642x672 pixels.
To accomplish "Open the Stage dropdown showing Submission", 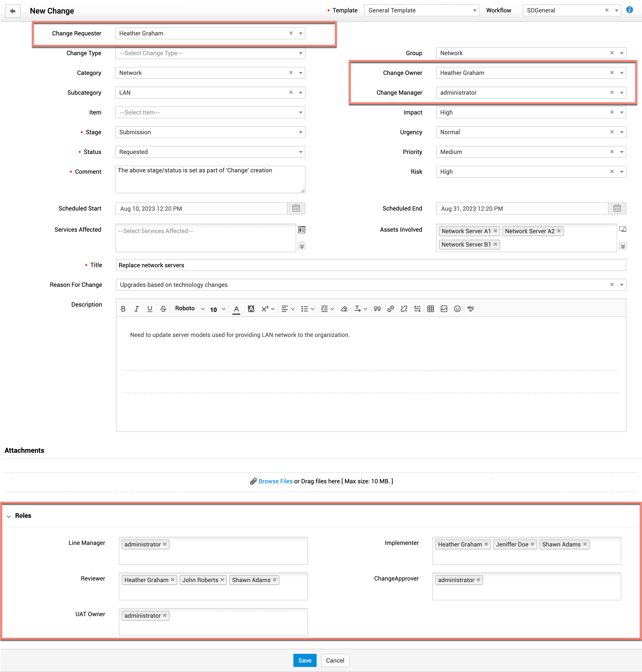I will [x=210, y=132].
